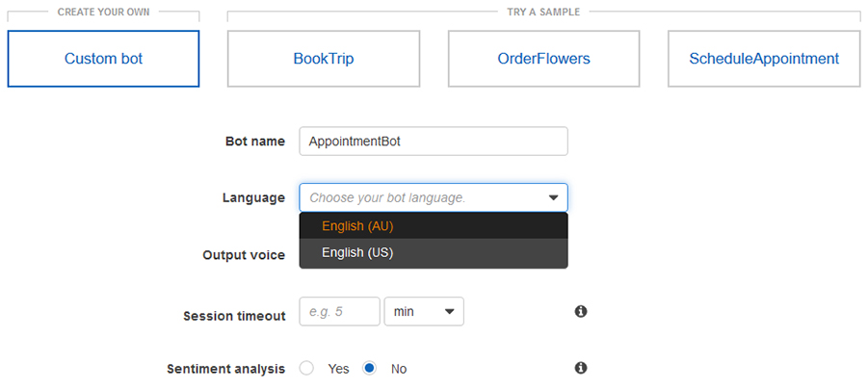Click the Session timeout label text

point(233,316)
